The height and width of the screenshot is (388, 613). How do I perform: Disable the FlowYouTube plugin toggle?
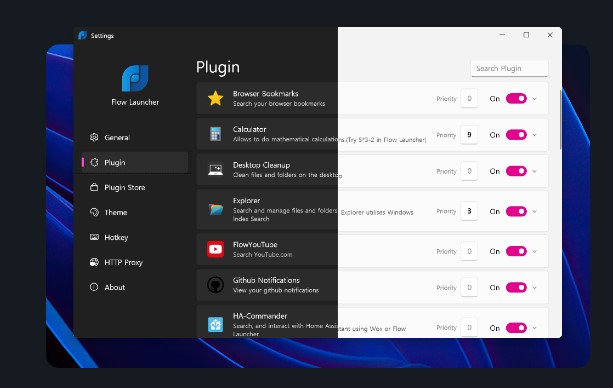[516, 251]
